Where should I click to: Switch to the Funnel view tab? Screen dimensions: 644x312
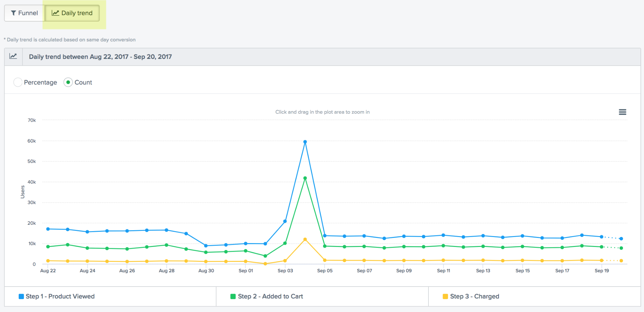point(24,13)
